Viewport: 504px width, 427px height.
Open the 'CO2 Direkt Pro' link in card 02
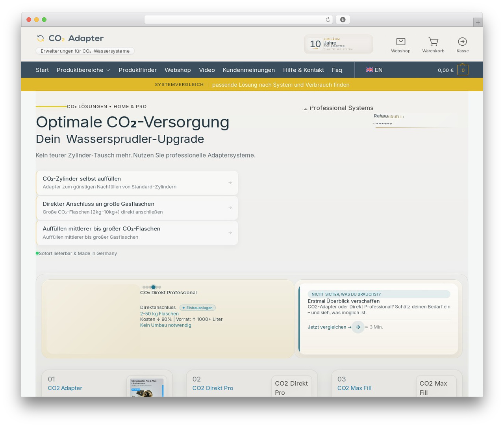213,388
